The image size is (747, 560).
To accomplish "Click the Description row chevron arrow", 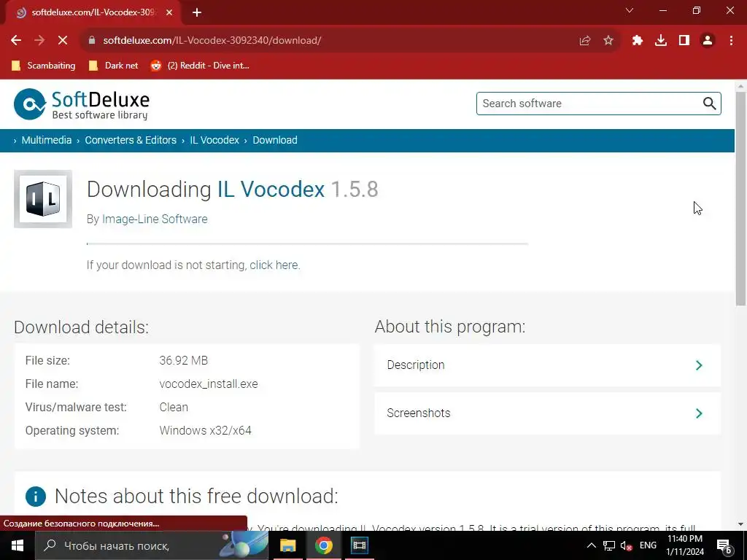I will pyautogui.click(x=699, y=365).
